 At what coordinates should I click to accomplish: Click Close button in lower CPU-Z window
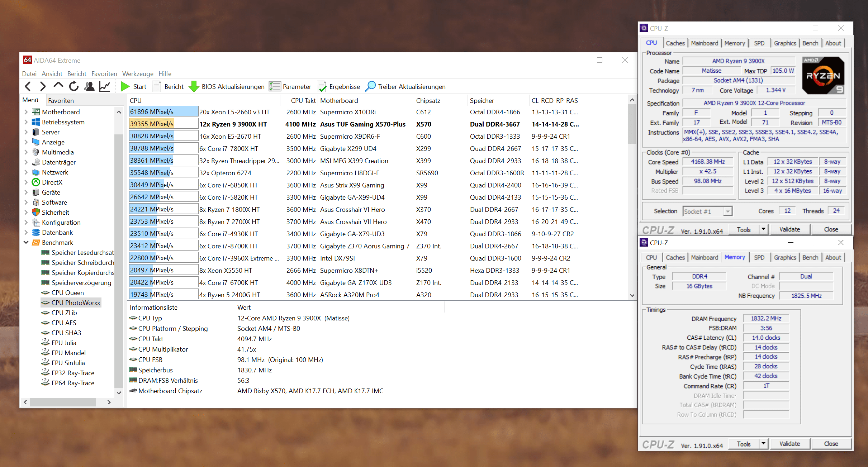(x=831, y=444)
